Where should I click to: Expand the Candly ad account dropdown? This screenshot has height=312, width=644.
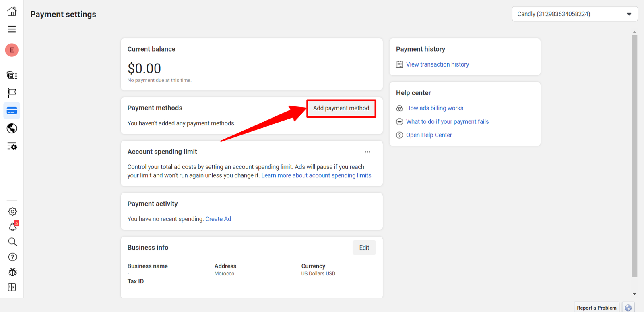(x=574, y=14)
